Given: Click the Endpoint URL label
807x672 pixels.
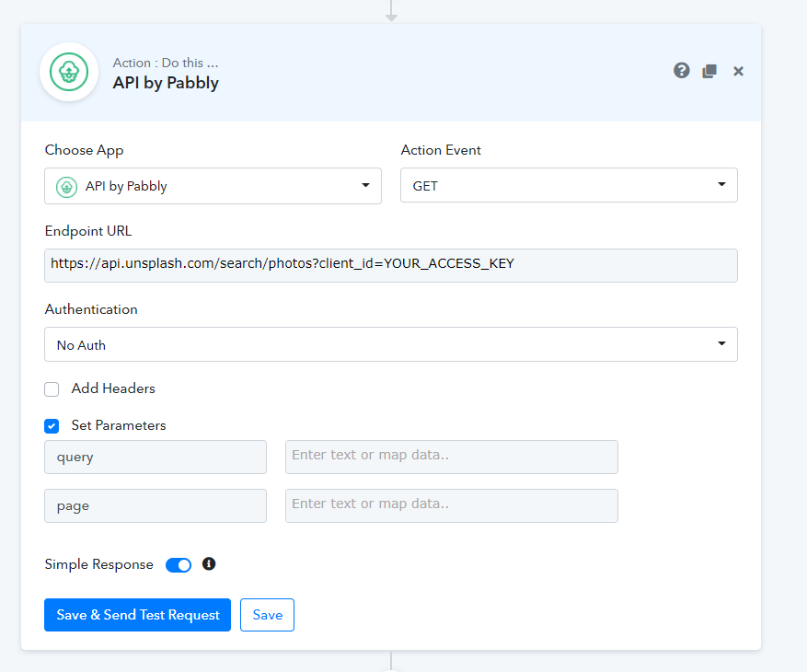Looking at the screenshot, I should [88, 231].
